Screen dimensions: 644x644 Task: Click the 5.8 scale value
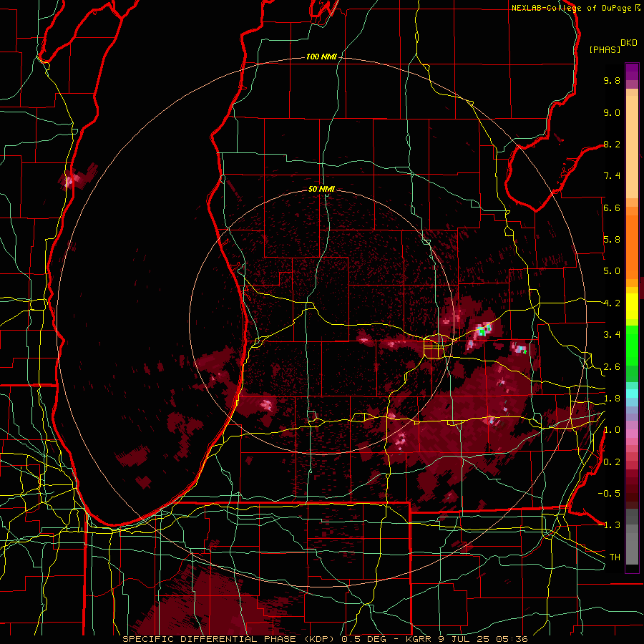click(612, 240)
